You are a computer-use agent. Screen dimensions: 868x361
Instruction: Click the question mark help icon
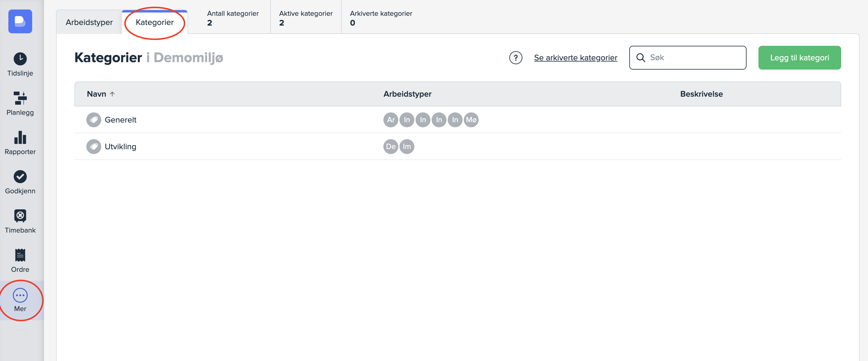[x=516, y=58]
